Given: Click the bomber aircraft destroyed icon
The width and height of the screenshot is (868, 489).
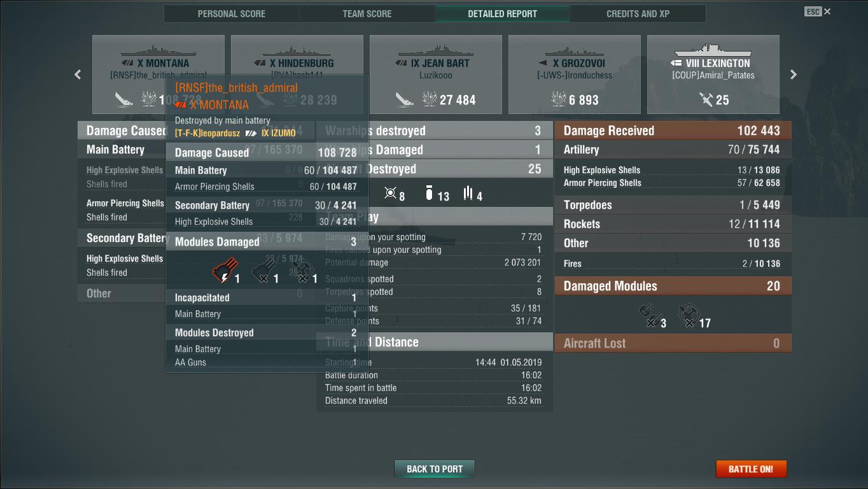Looking at the screenshot, I should 430,193.
